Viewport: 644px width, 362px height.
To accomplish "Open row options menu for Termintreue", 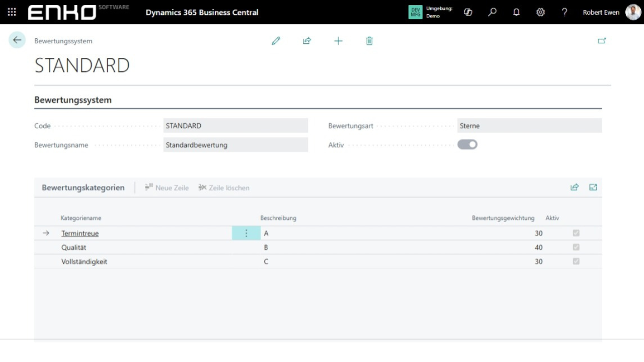I will [246, 233].
